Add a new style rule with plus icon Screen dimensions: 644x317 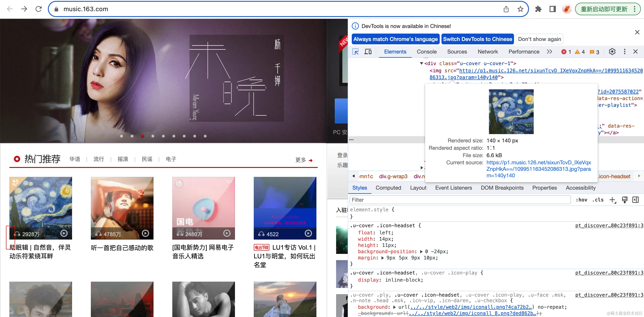[612, 200]
